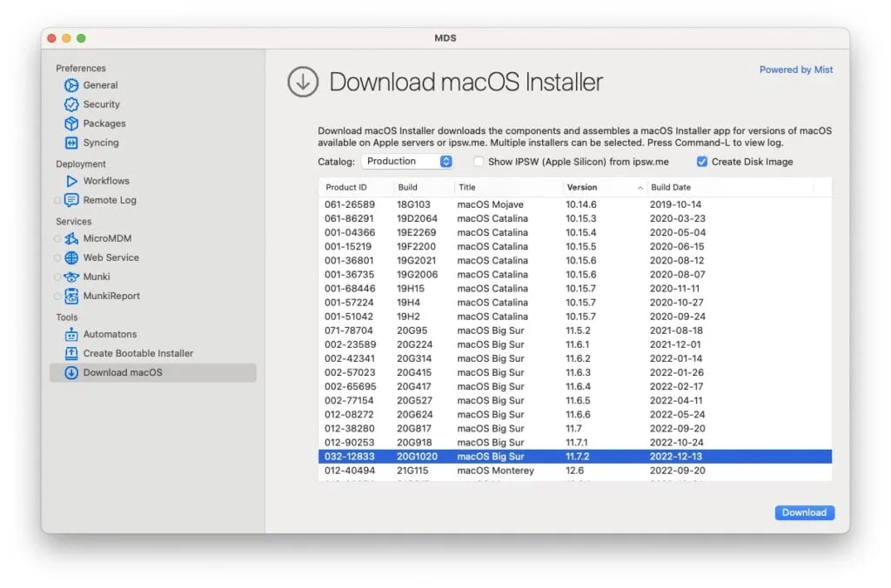Toggle MunkiReport status indicator
This screenshot has width=891, height=588.
57,296
